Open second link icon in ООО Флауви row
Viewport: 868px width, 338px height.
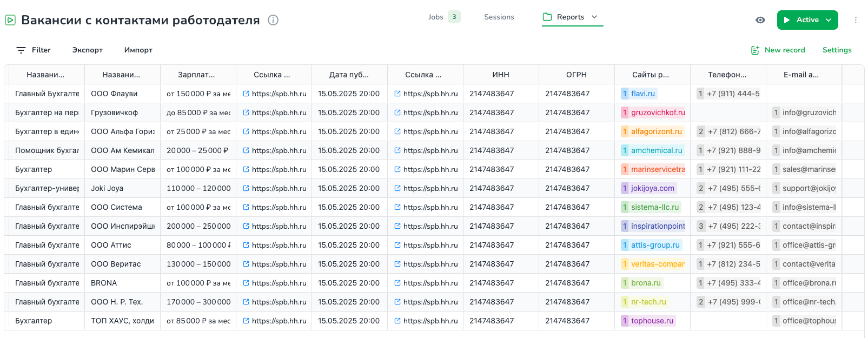[x=397, y=94]
